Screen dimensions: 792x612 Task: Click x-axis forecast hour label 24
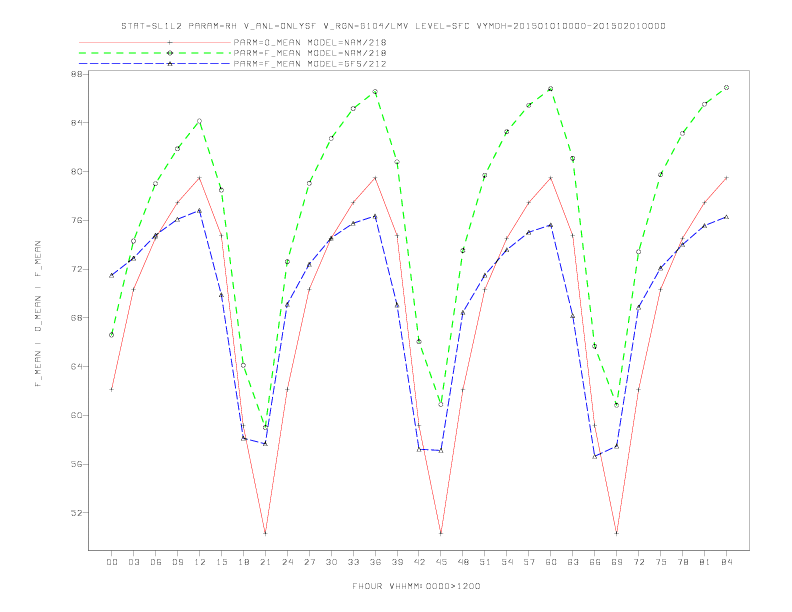[x=287, y=562]
